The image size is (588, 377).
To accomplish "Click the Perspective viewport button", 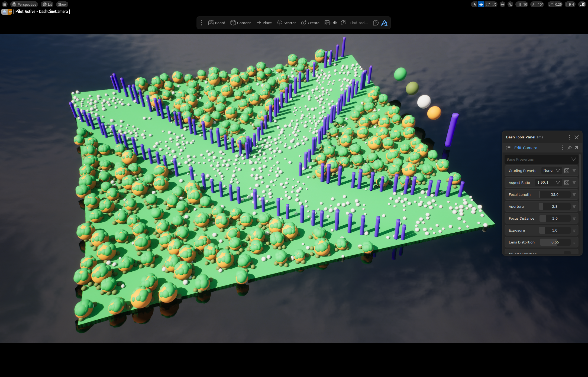I will tap(24, 4).
